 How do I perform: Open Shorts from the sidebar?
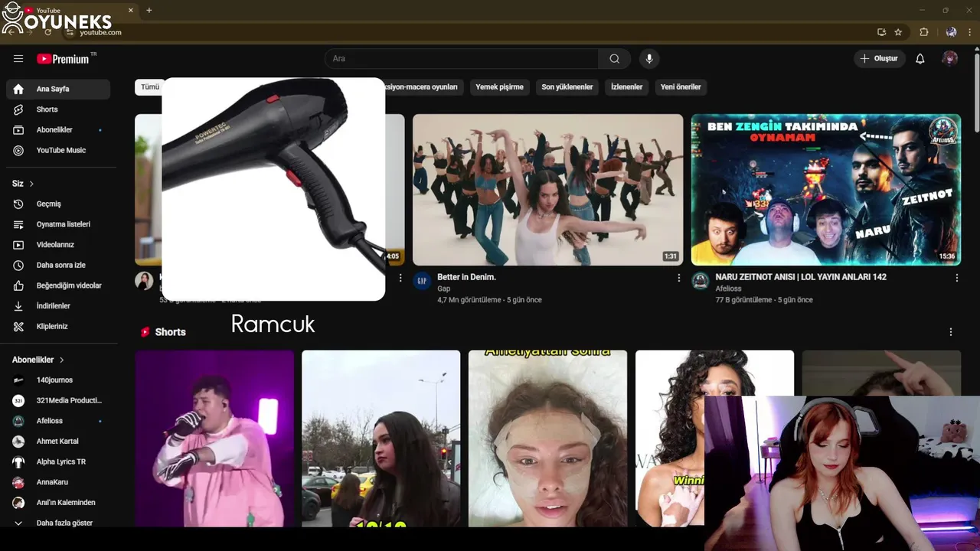pyautogui.click(x=58, y=109)
